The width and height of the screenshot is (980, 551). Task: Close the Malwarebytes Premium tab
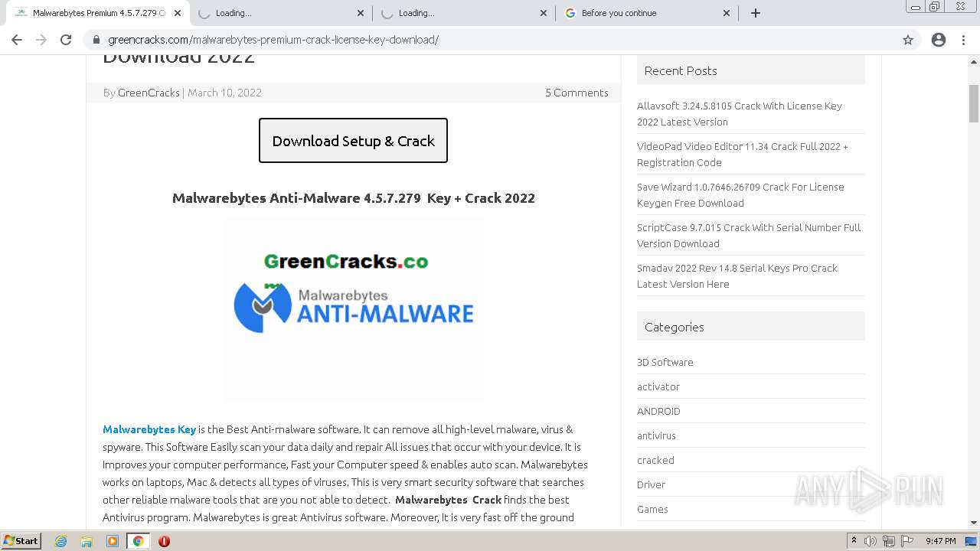click(x=178, y=13)
